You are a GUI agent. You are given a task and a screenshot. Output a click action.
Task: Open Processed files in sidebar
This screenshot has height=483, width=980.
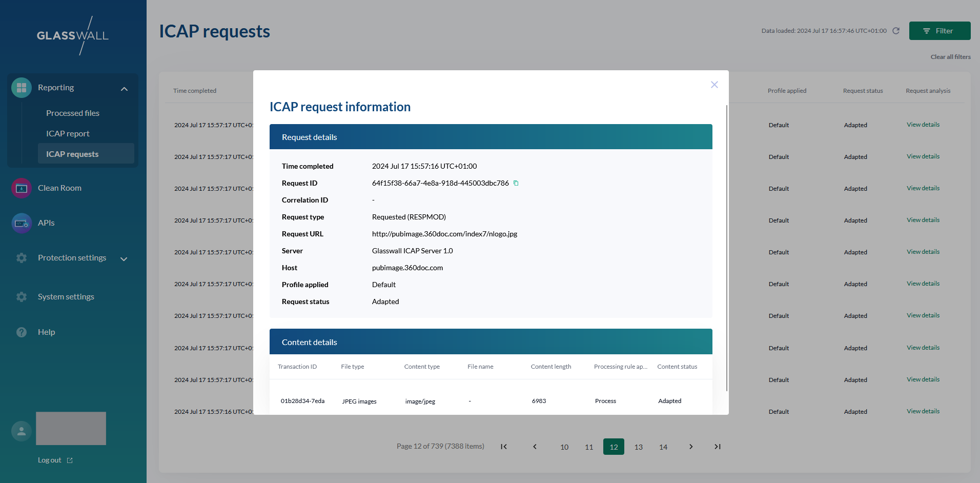pos(73,113)
